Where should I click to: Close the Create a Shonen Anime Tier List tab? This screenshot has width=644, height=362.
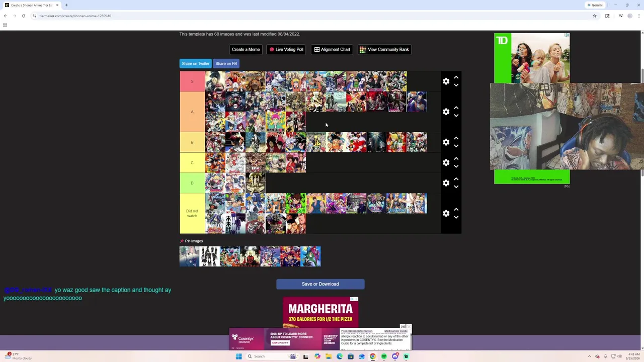point(57,5)
